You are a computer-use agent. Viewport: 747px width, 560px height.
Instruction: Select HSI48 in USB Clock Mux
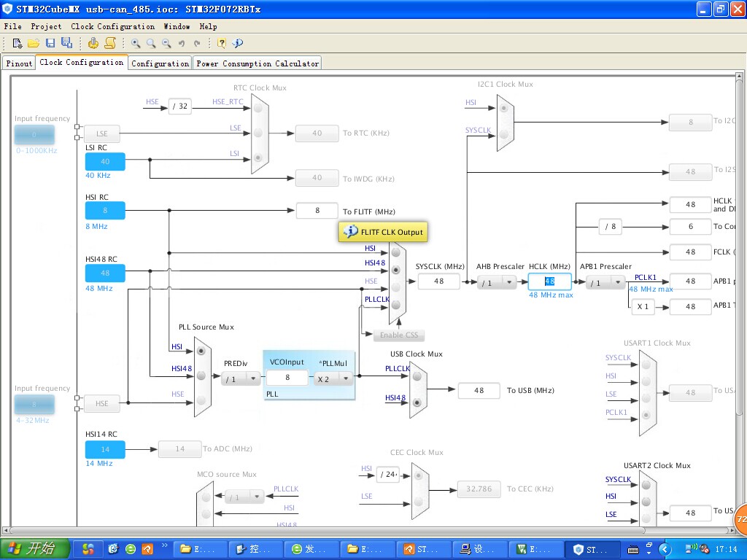(x=417, y=402)
